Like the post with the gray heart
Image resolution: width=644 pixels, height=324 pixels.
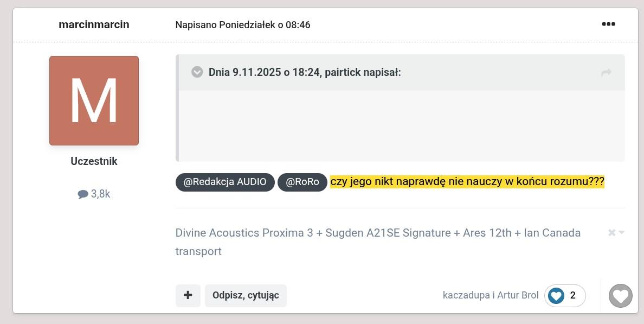[x=621, y=296]
